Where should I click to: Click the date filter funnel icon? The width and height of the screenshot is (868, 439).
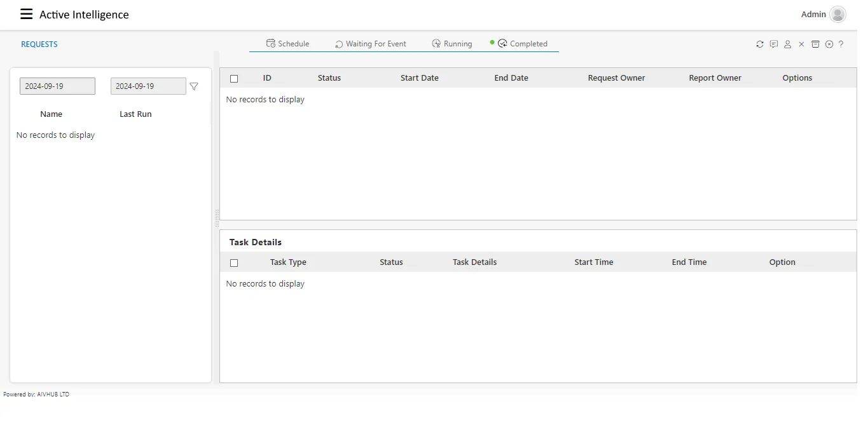tap(194, 86)
